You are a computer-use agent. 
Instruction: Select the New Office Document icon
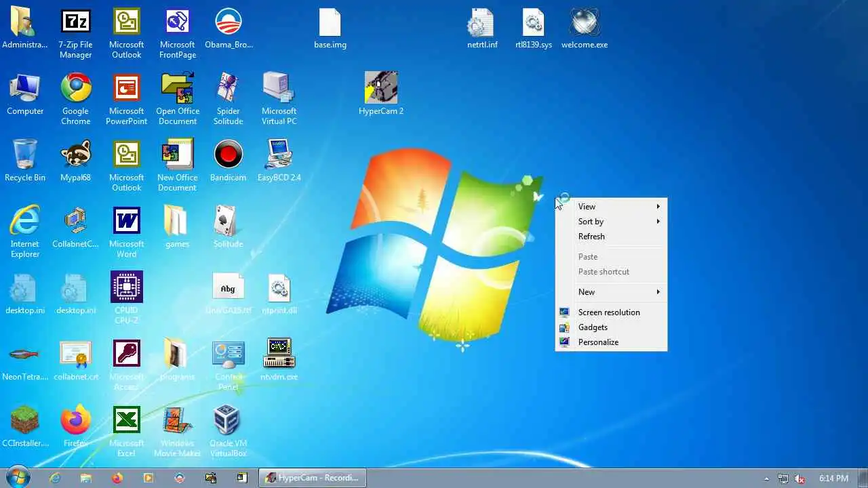click(178, 165)
